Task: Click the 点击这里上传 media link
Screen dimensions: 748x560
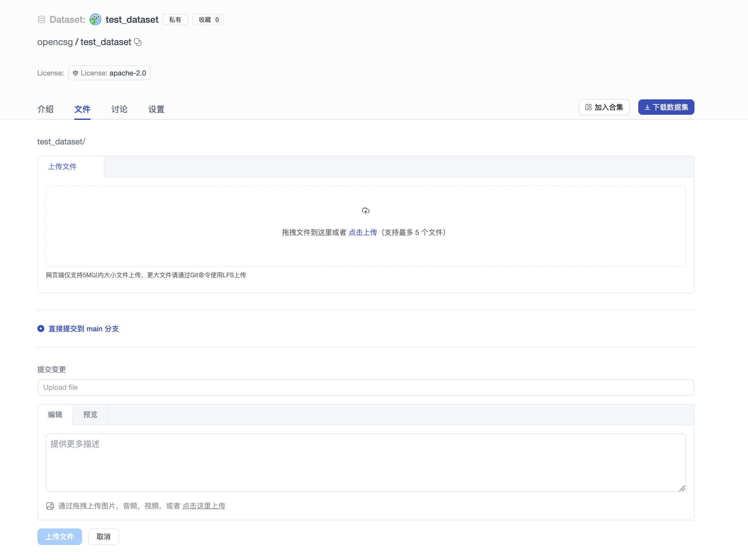Action: (x=204, y=506)
